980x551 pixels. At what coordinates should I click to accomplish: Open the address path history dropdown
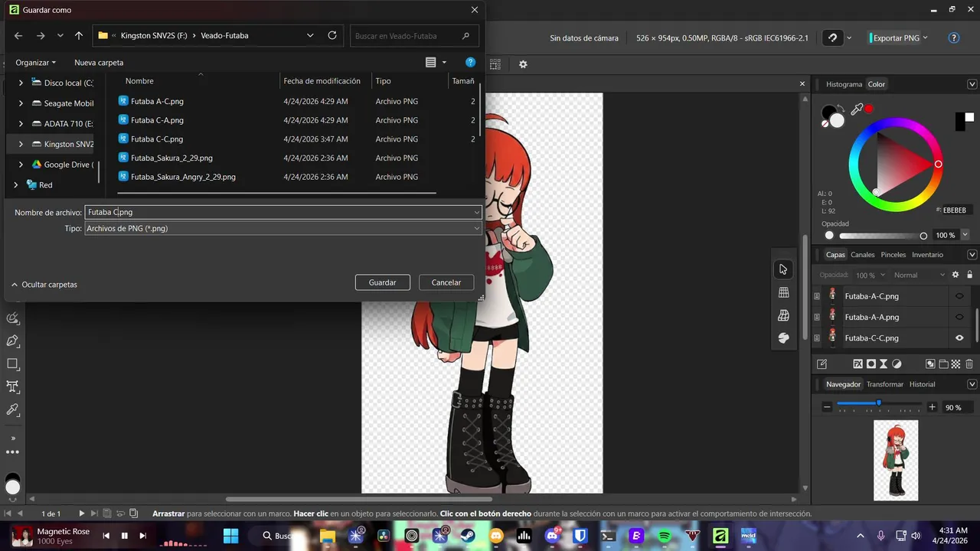click(x=310, y=35)
